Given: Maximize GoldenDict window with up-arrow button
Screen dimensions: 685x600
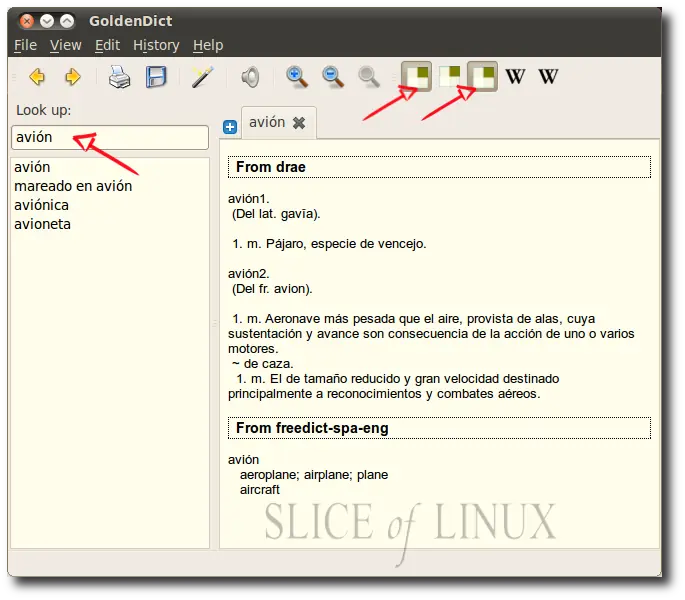Looking at the screenshot, I should click(67, 21).
